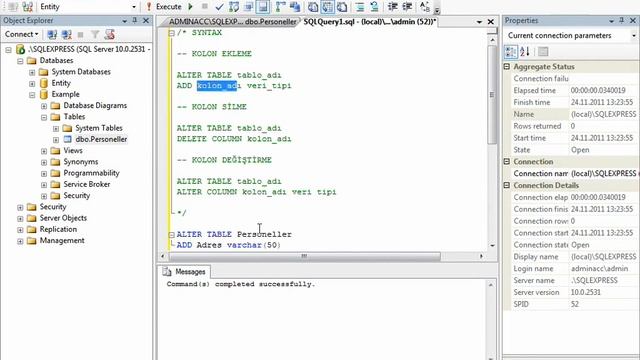
Task: Collapse ALTER TABLE Personeller outline block
Action: (x=172, y=235)
